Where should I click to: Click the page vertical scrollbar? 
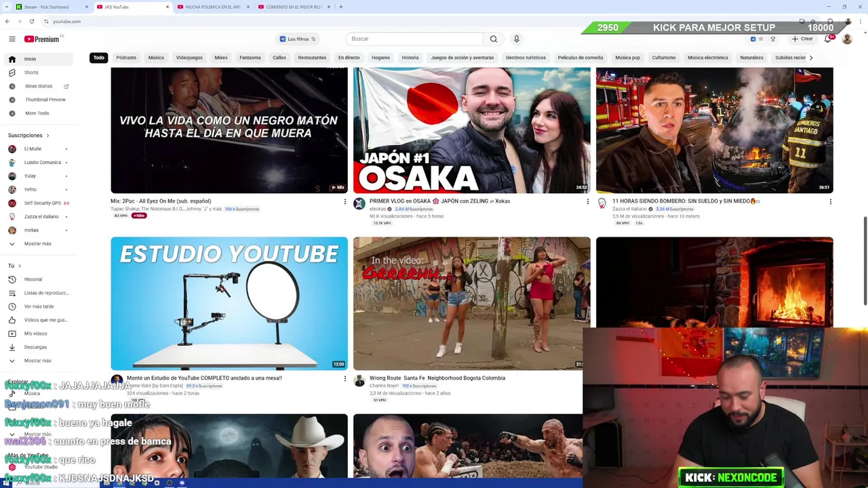(x=865, y=261)
